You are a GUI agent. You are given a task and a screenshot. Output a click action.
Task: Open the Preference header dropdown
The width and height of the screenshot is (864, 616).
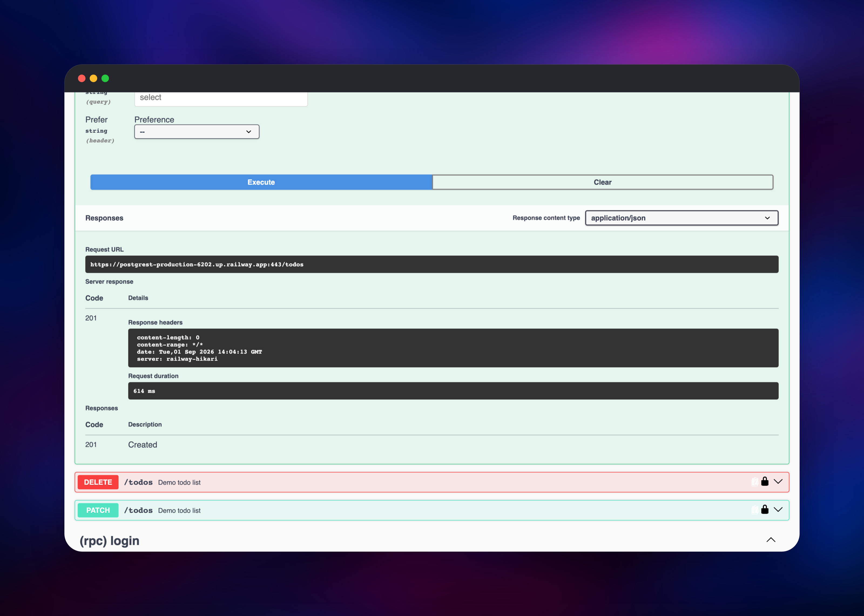click(x=197, y=132)
